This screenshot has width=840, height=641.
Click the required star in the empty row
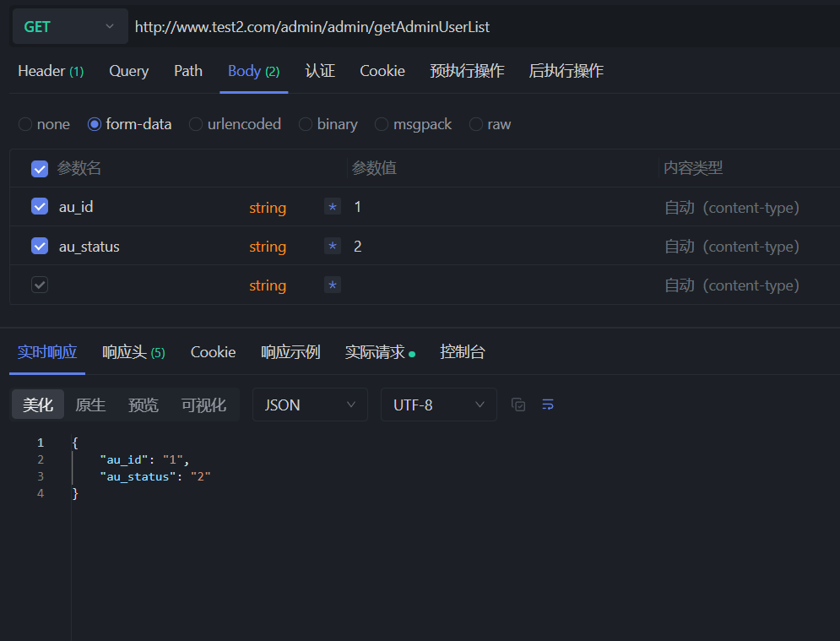[333, 285]
